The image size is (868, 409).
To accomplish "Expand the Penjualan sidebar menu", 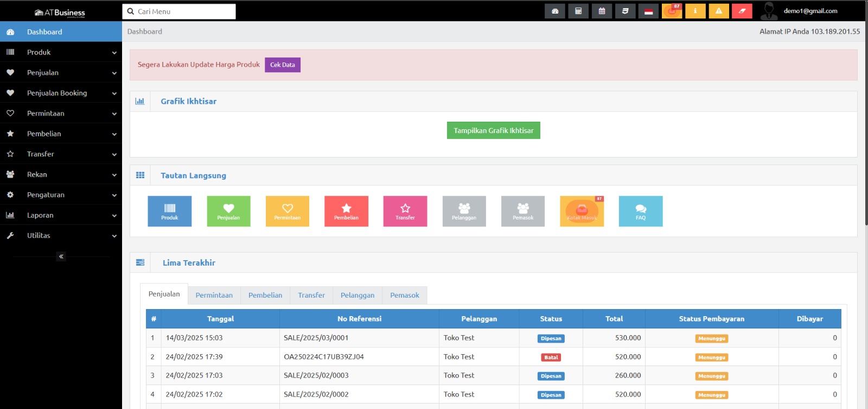I will (61, 73).
